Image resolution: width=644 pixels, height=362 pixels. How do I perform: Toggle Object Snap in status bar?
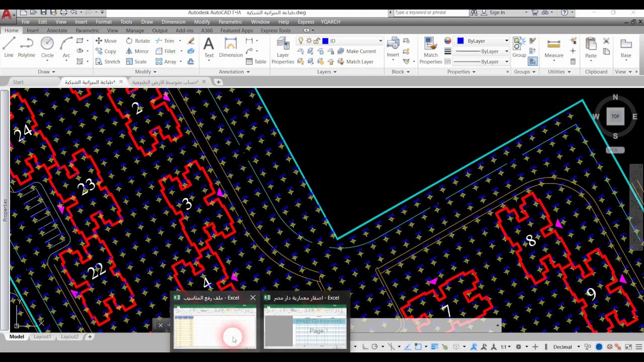(419, 347)
